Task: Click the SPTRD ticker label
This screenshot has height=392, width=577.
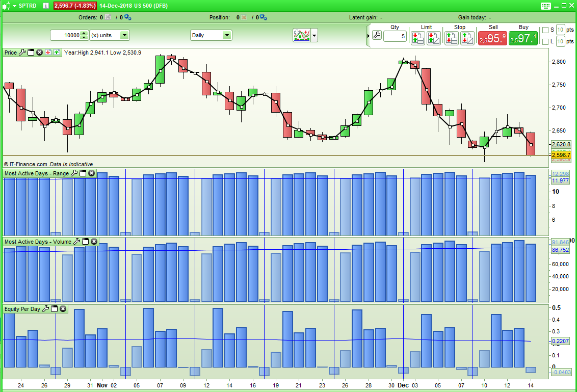Action: (x=28, y=6)
